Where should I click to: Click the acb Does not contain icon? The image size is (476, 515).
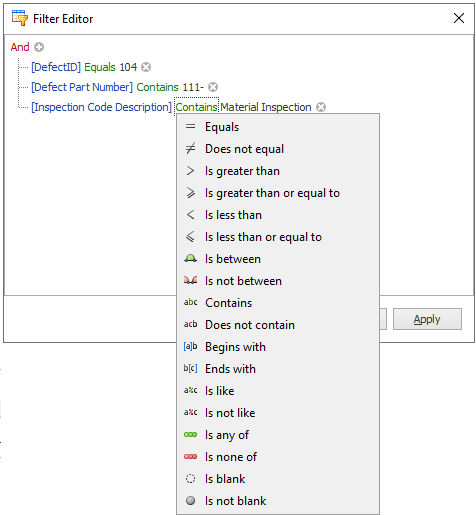tap(190, 324)
